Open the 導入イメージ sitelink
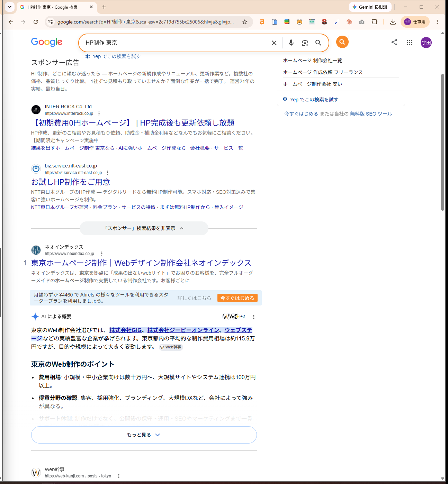 229,207
